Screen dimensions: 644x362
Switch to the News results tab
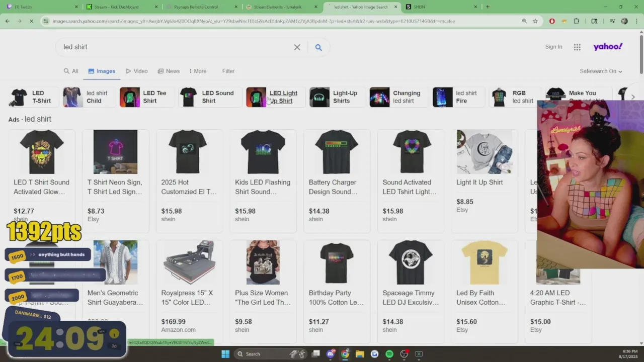pyautogui.click(x=169, y=71)
